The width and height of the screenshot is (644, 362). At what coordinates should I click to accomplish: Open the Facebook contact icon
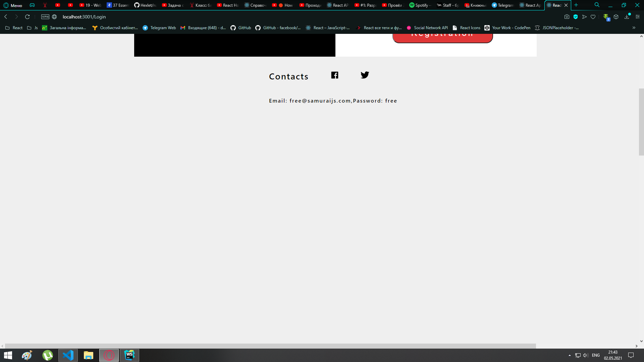coord(334,75)
